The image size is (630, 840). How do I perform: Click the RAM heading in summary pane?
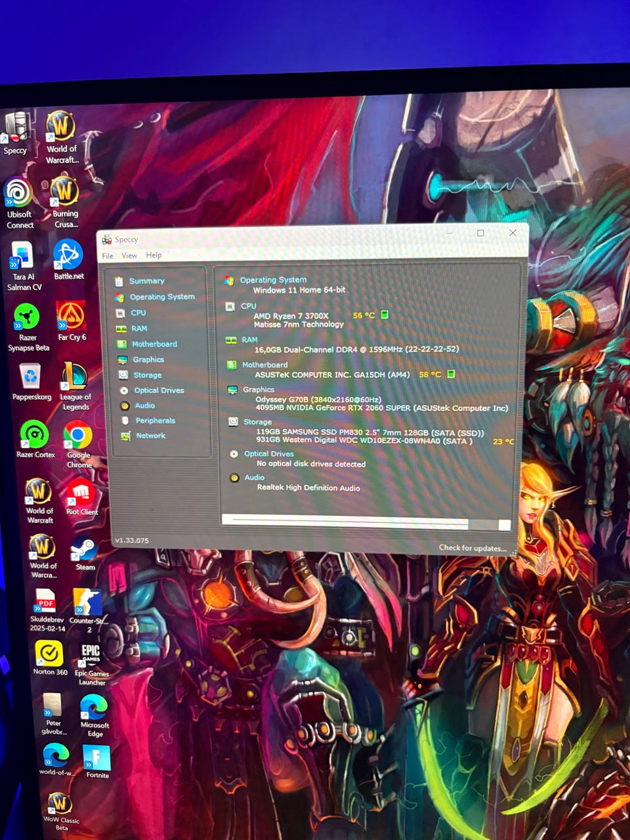(x=249, y=340)
